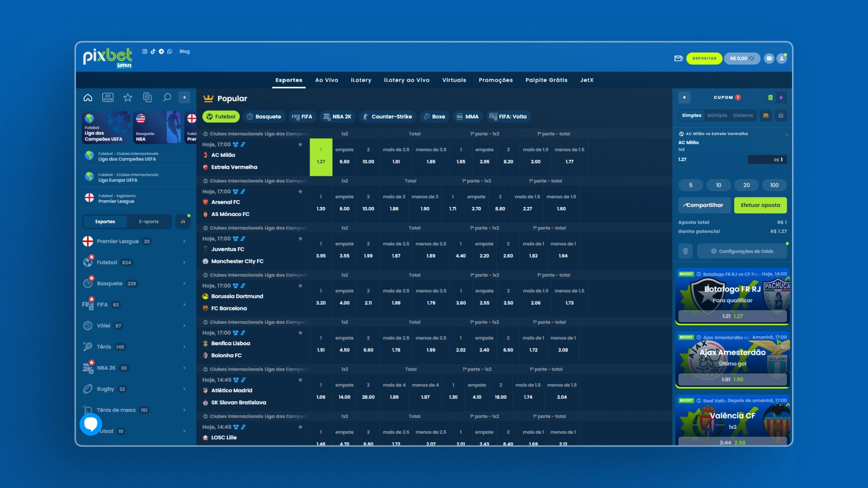Open the Virtuais tab
Viewport: 868px width, 488px height.
[x=454, y=80]
